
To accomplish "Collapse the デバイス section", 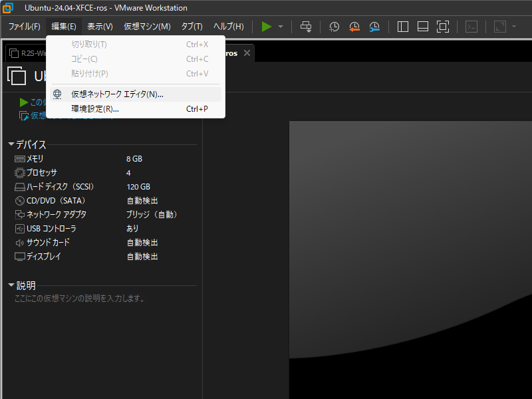I will [x=11, y=144].
